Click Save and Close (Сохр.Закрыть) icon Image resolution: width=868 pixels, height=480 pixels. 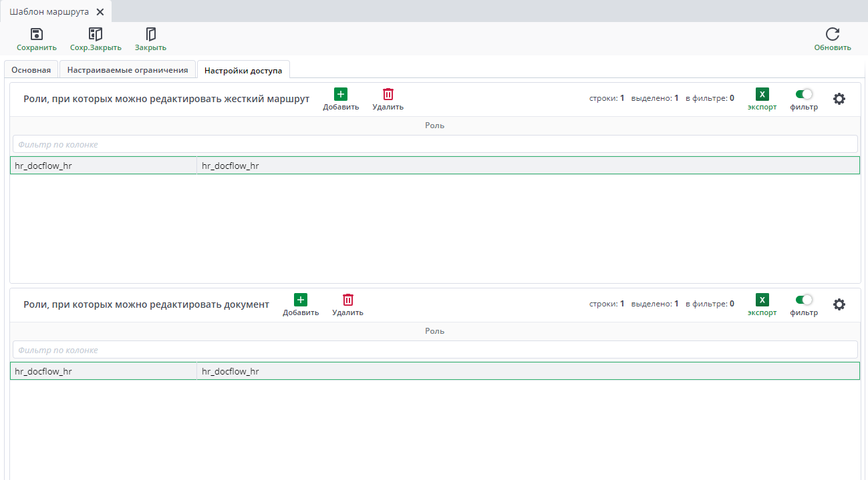point(96,34)
